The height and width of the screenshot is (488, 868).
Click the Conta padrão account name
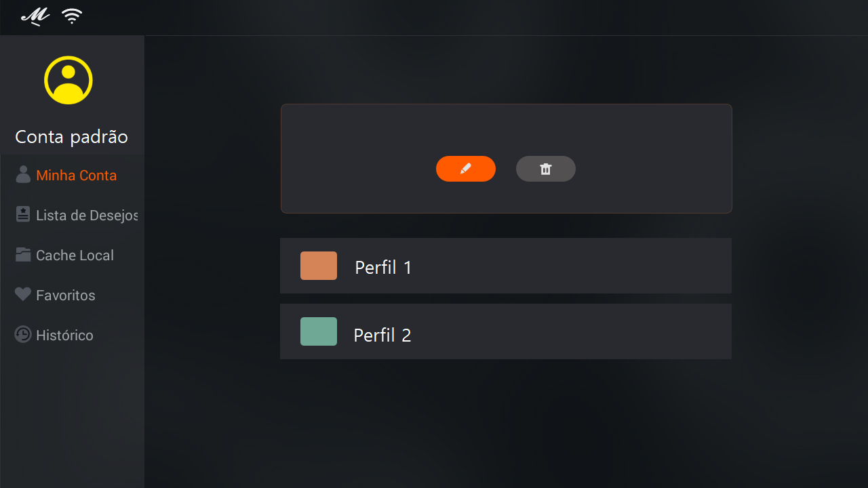pyautogui.click(x=71, y=137)
